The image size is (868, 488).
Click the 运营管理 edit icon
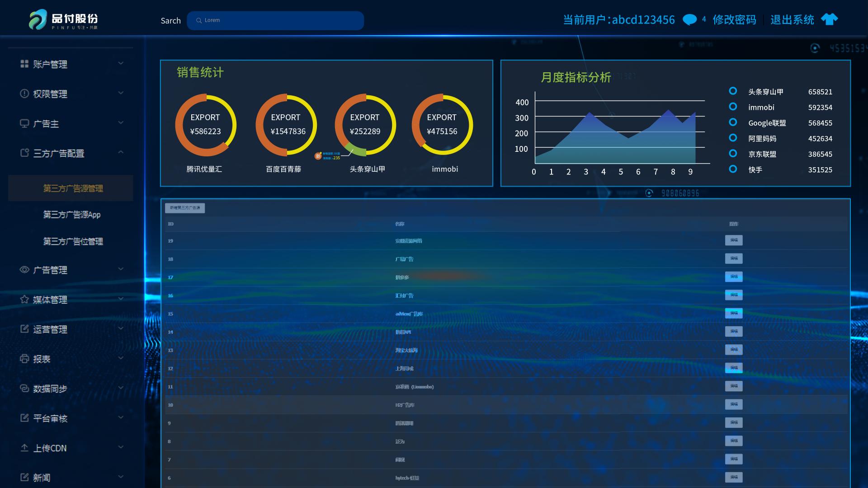click(x=24, y=328)
